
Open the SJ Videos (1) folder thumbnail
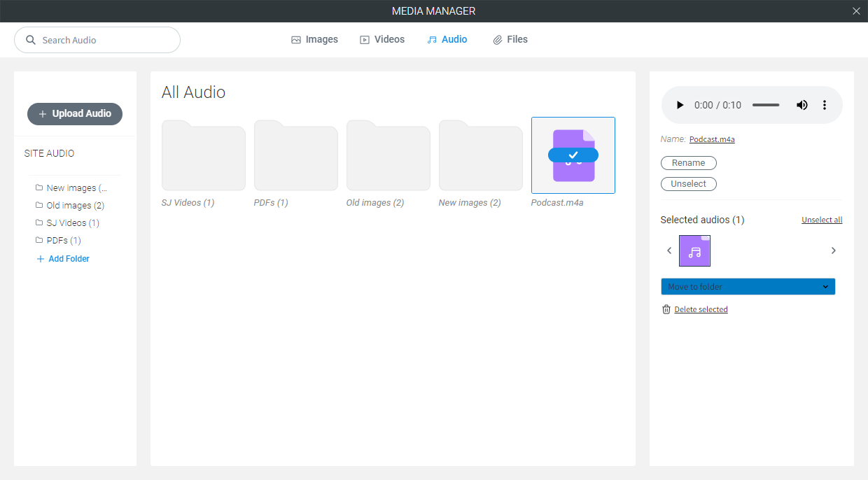pyautogui.click(x=204, y=155)
